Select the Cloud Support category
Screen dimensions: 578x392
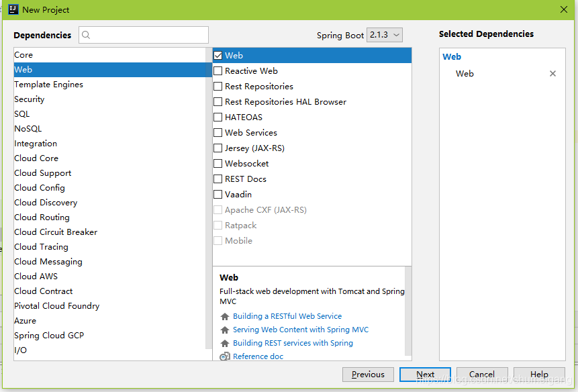110,173
